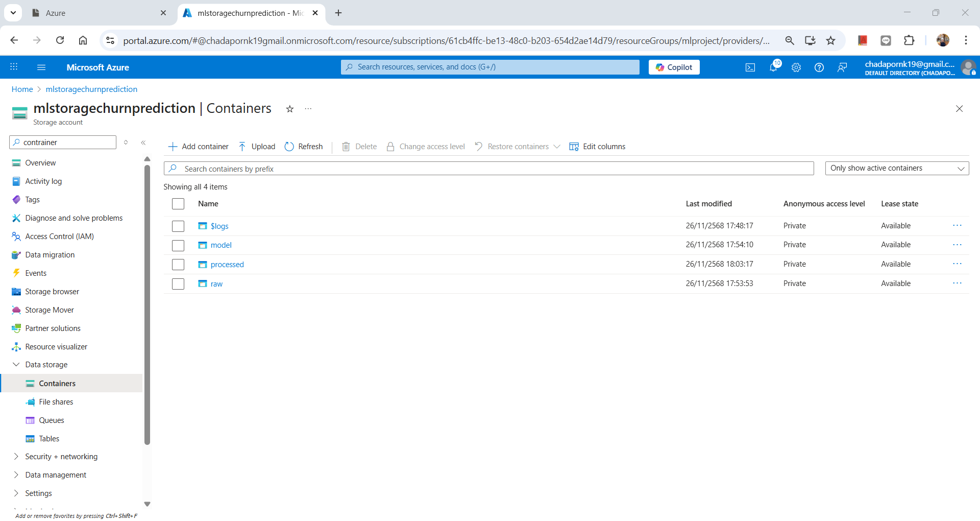
Task: Expand the Settings section
Action: 16,493
